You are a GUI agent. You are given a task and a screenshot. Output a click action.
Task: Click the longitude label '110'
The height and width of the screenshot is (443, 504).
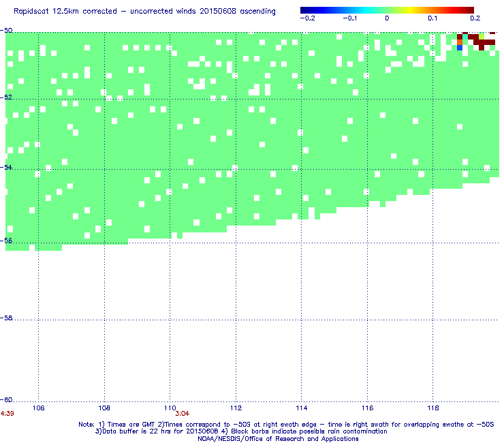click(x=170, y=408)
